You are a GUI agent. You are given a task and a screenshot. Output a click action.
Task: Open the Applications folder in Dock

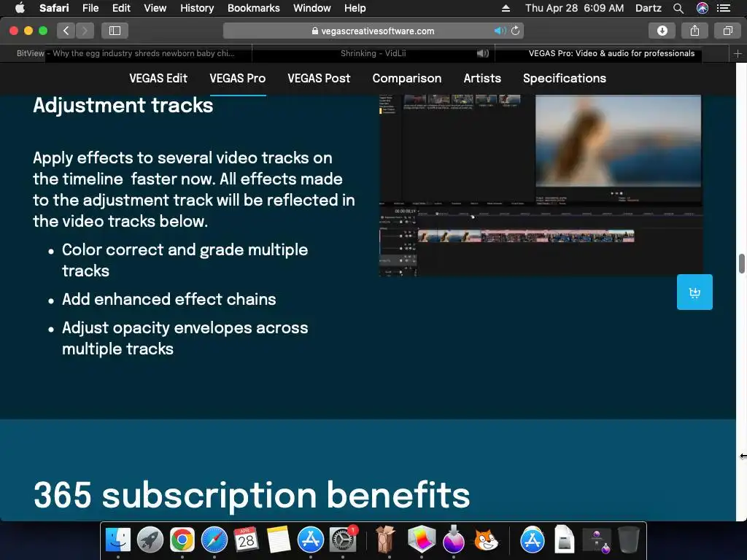[x=532, y=540]
